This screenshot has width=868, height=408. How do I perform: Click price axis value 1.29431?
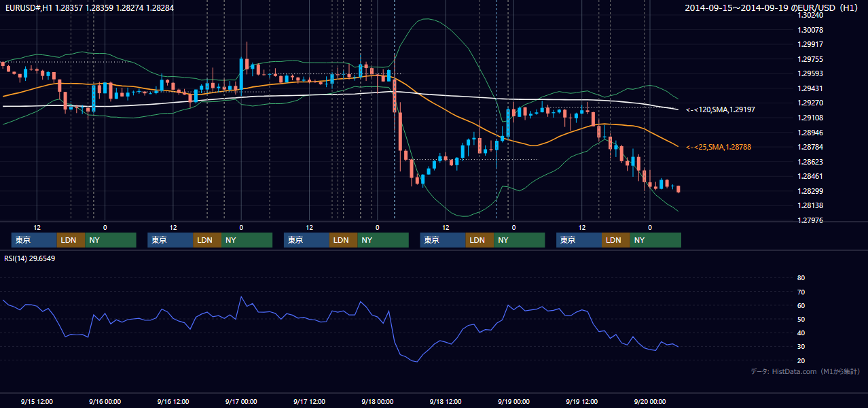point(810,88)
